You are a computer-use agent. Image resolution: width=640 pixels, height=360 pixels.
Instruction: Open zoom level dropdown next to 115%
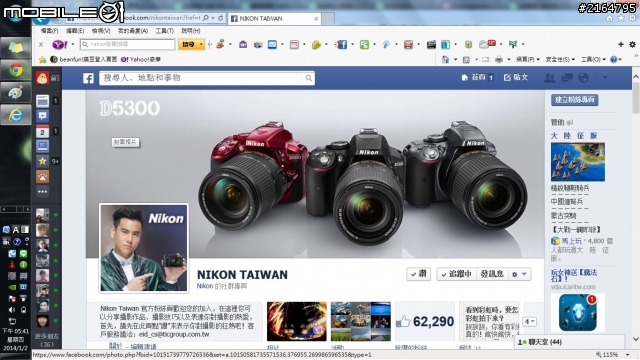[627, 355]
